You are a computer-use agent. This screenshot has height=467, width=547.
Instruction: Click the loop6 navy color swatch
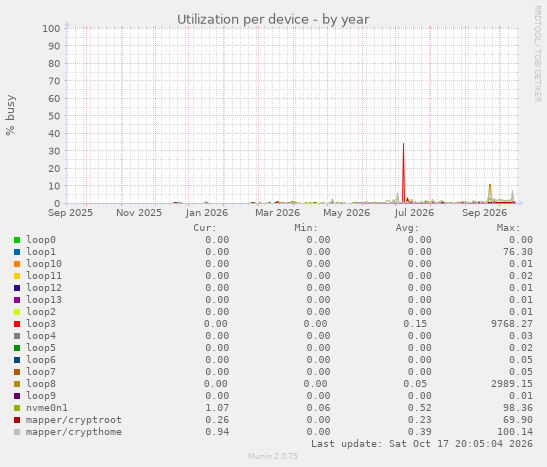click(x=17, y=360)
